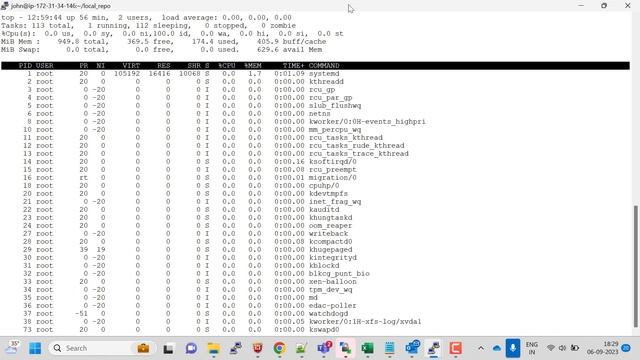640x360 pixels.
Task: Click the terminal vertical scrollbar thumb
Action: pyautogui.click(x=635, y=266)
